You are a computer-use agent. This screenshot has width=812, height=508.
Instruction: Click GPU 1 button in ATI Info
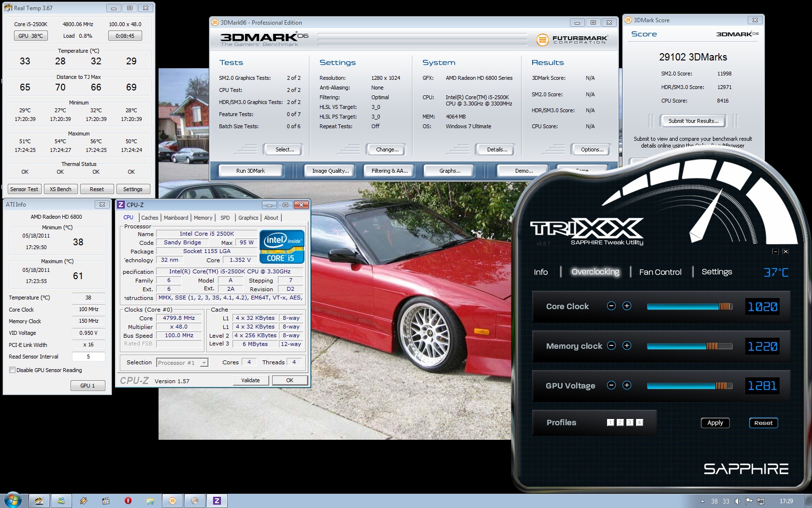(87, 386)
